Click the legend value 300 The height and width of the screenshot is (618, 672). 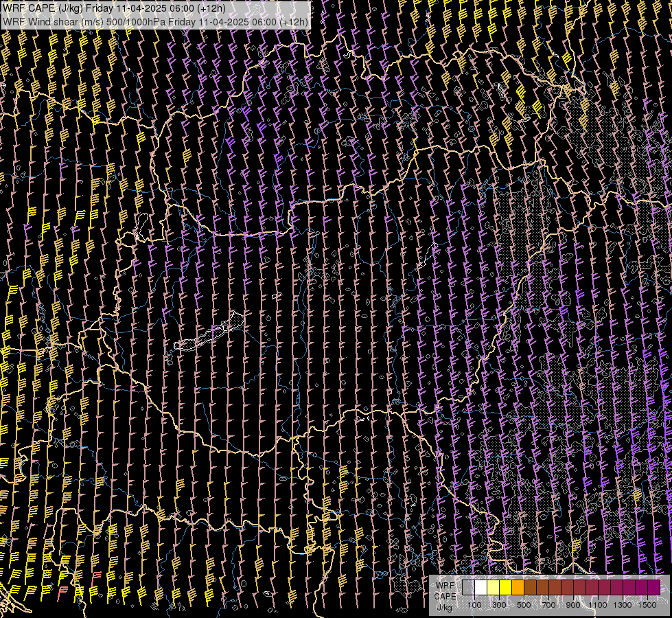click(499, 605)
